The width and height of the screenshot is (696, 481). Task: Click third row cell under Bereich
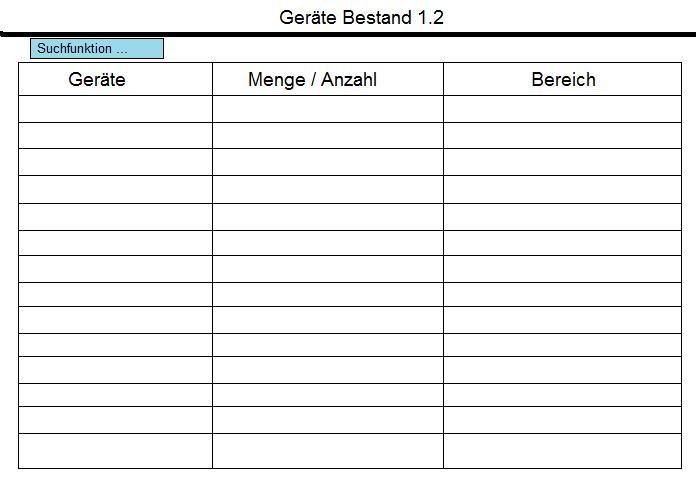tap(562, 162)
